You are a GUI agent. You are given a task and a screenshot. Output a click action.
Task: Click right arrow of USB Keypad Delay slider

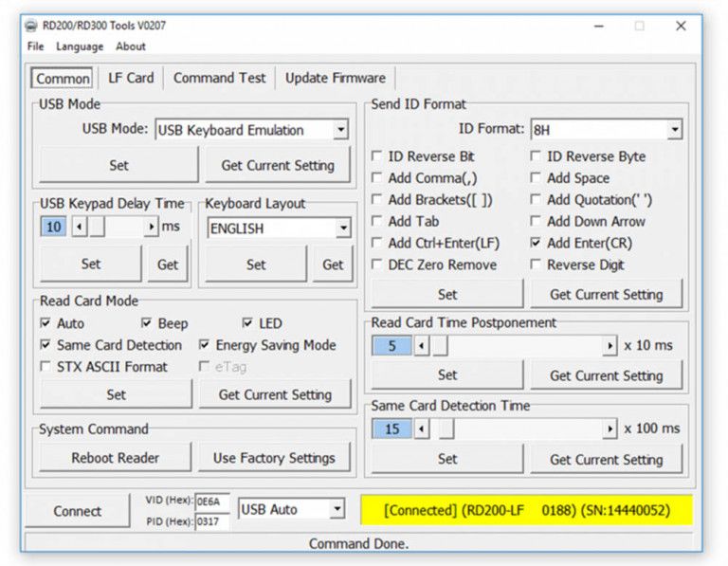pos(151,228)
